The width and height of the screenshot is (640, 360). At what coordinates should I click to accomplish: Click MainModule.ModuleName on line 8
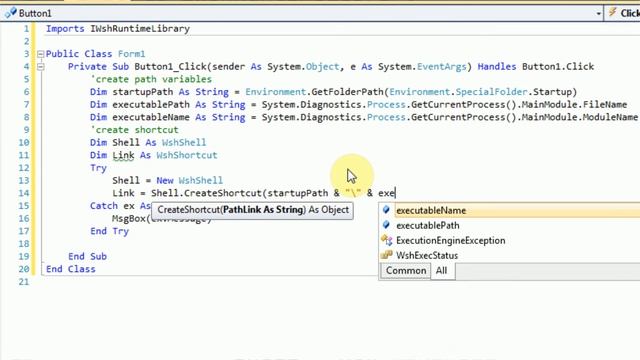(580, 117)
